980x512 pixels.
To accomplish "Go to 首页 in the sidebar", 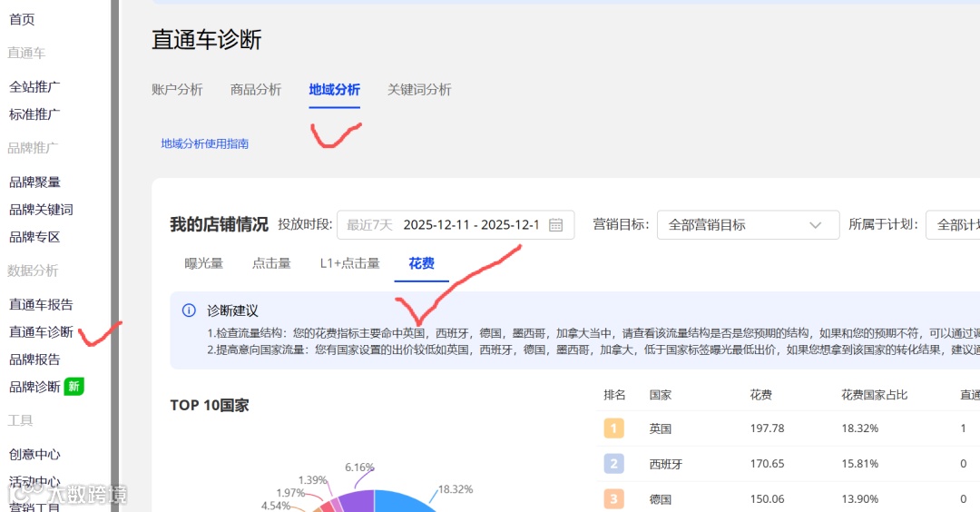I will pos(22,19).
